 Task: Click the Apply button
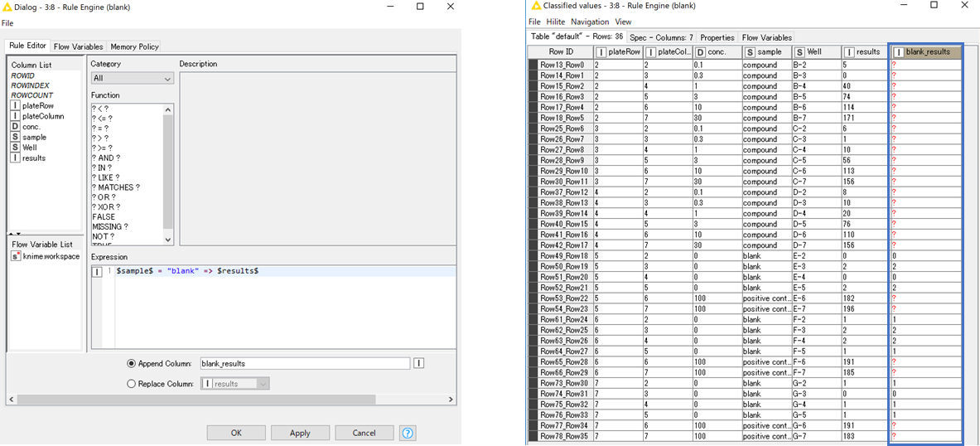(x=300, y=433)
